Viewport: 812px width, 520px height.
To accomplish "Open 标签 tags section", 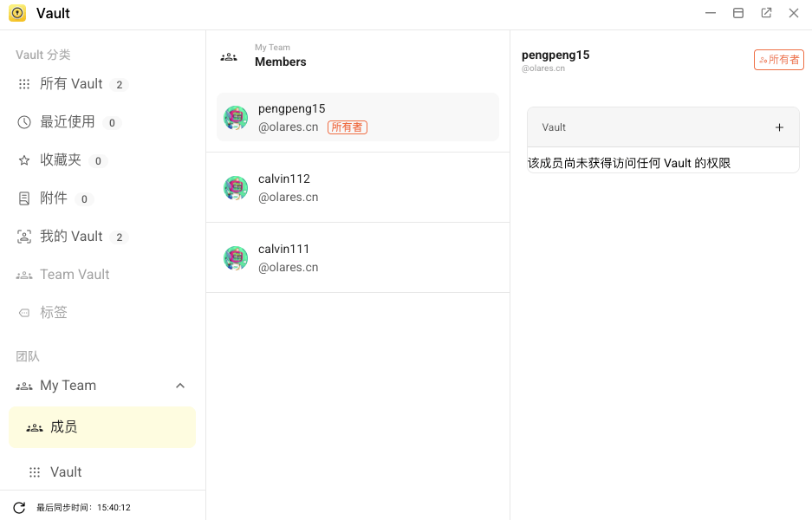I will coord(54,313).
